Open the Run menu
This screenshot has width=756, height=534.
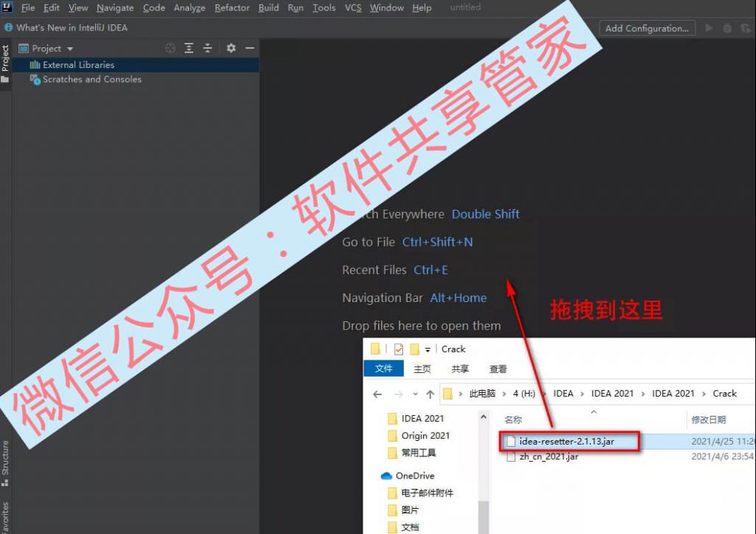pyautogui.click(x=295, y=7)
